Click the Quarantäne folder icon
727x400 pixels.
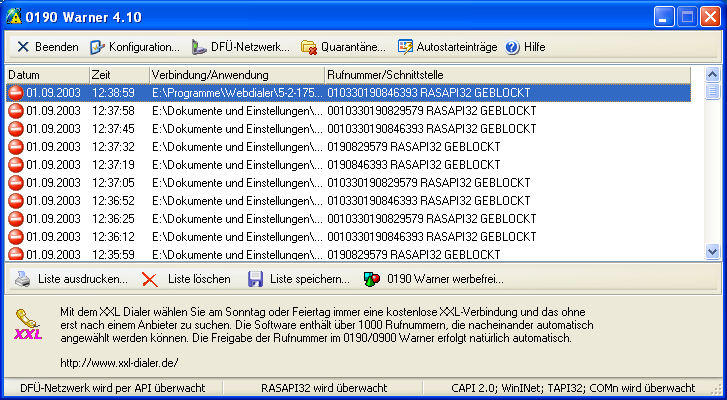309,47
